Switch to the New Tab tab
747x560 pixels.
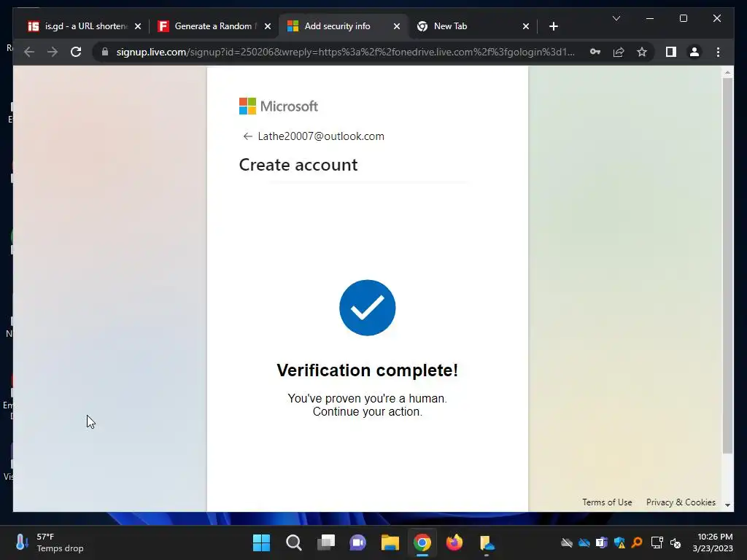(473, 26)
